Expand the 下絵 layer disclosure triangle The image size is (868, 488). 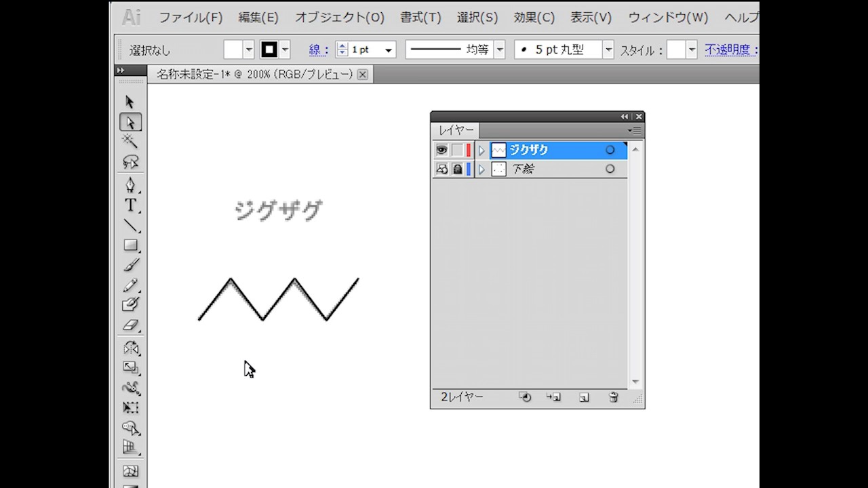click(x=482, y=169)
